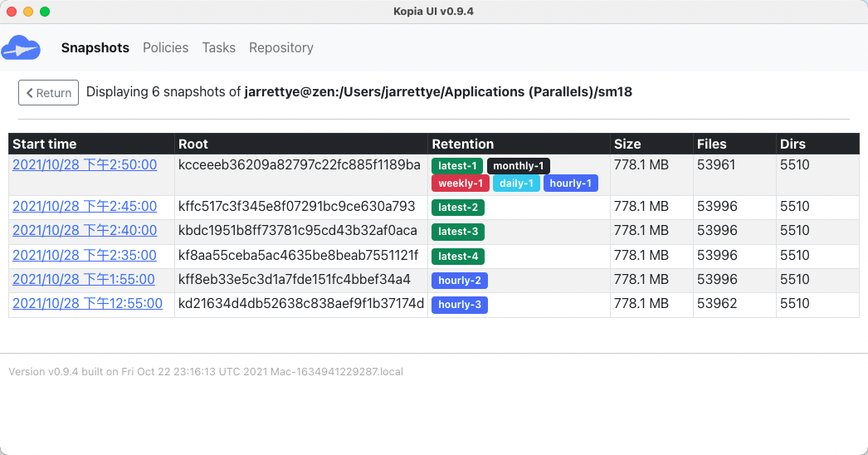
Task: Click the Start time column header
Action: pos(45,144)
